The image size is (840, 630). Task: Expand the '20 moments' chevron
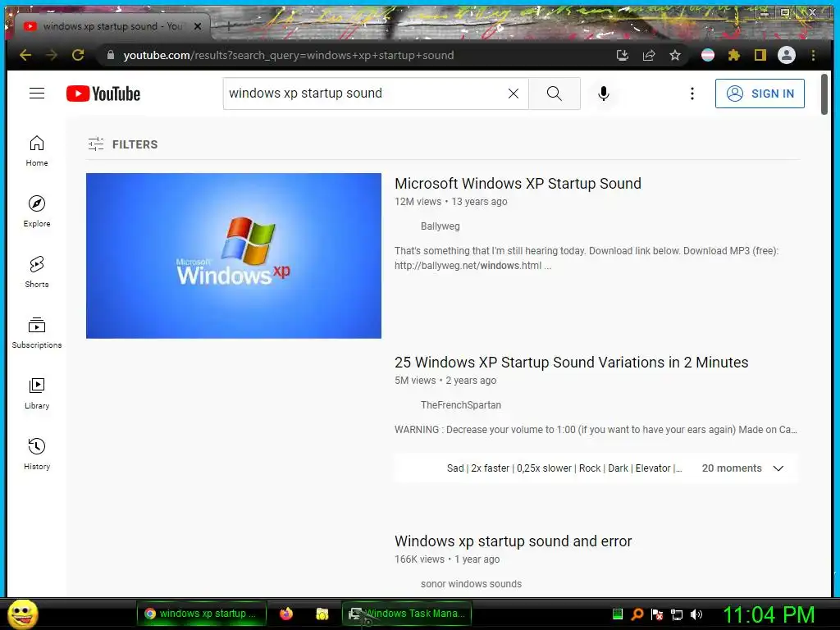pos(778,468)
